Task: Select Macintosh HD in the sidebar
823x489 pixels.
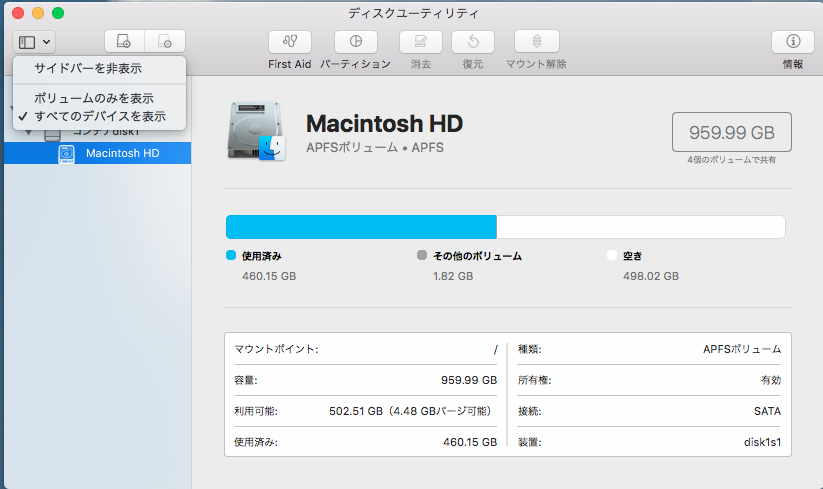Action: 98,153
